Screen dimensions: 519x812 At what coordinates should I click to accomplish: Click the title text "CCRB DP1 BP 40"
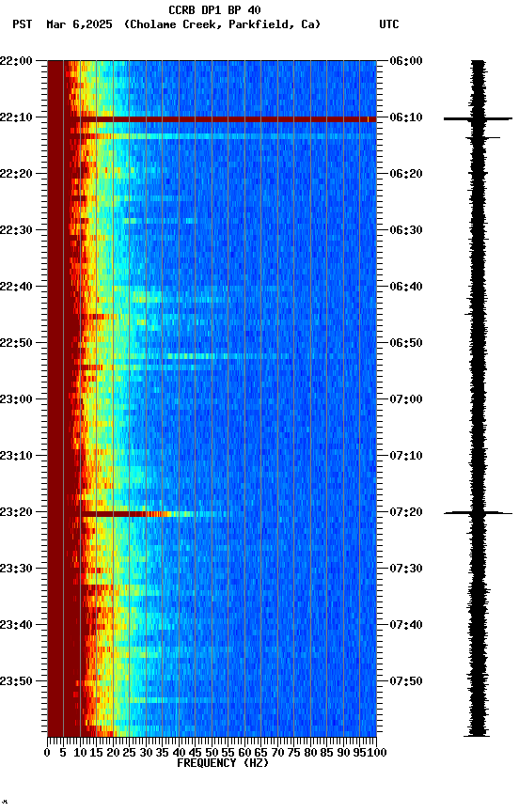pyautogui.click(x=214, y=9)
